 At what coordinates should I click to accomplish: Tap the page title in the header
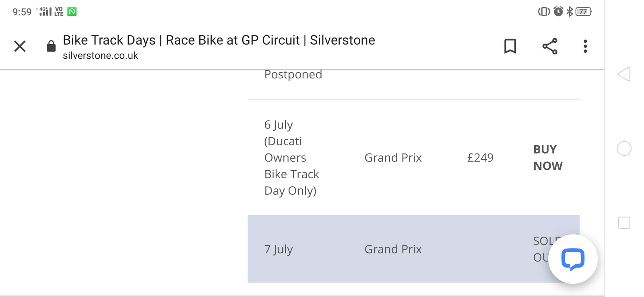point(219,40)
